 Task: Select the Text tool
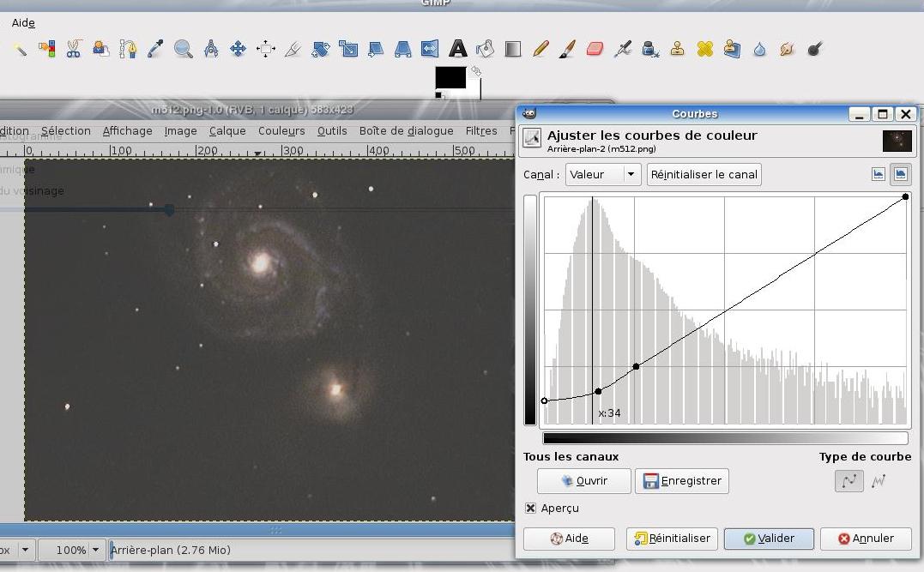tap(457, 49)
